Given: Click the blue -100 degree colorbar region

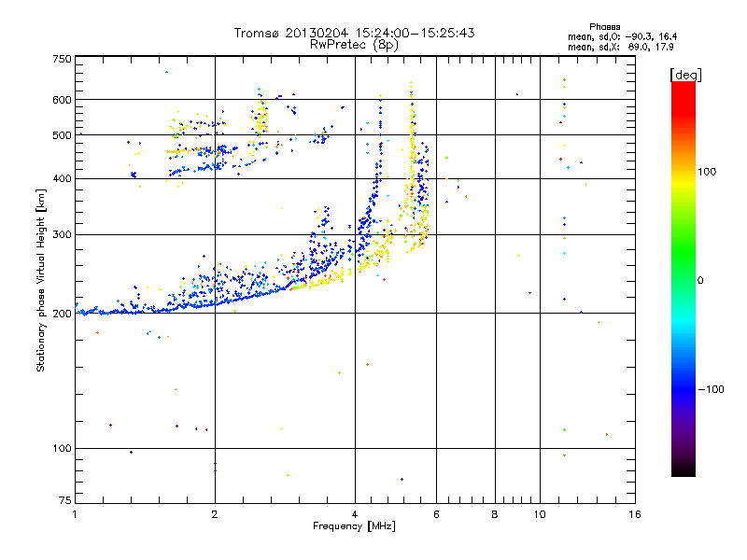Looking at the screenshot, I should (x=684, y=389).
